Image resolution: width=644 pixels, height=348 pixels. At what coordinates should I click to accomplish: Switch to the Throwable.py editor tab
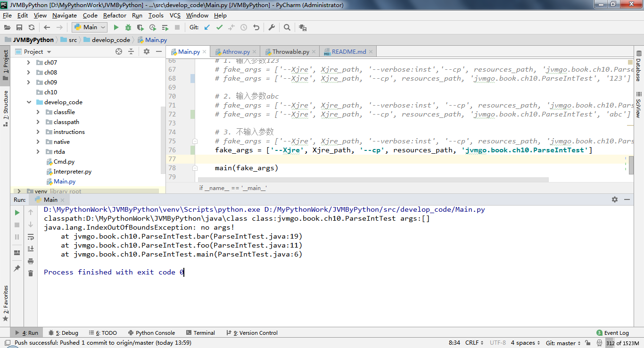click(290, 51)
